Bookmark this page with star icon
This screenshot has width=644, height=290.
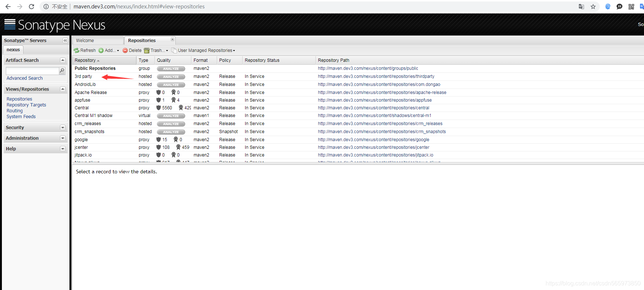pyautogui.click(x=593, y=7)
